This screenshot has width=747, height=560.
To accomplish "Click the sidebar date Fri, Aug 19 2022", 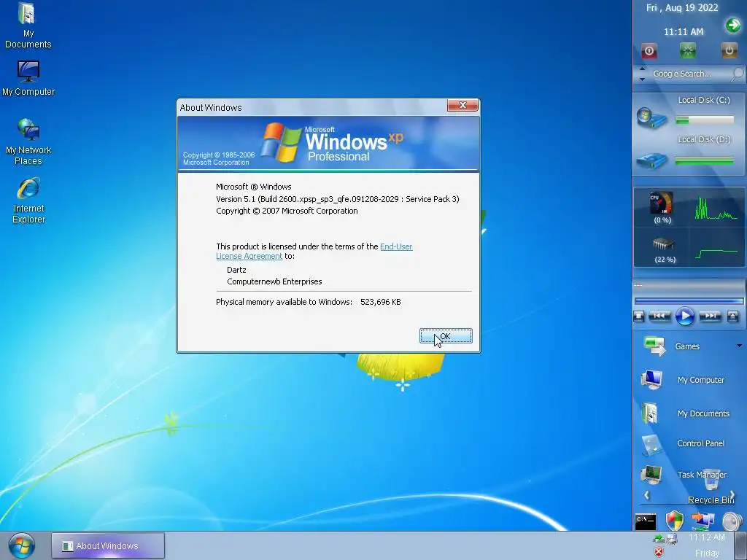I will [682, 7].
